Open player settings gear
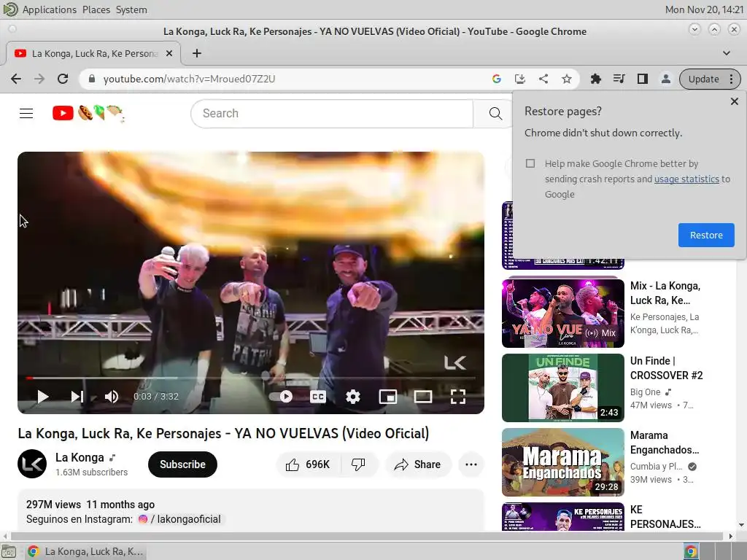747x560 pixels. click(353, 397)
